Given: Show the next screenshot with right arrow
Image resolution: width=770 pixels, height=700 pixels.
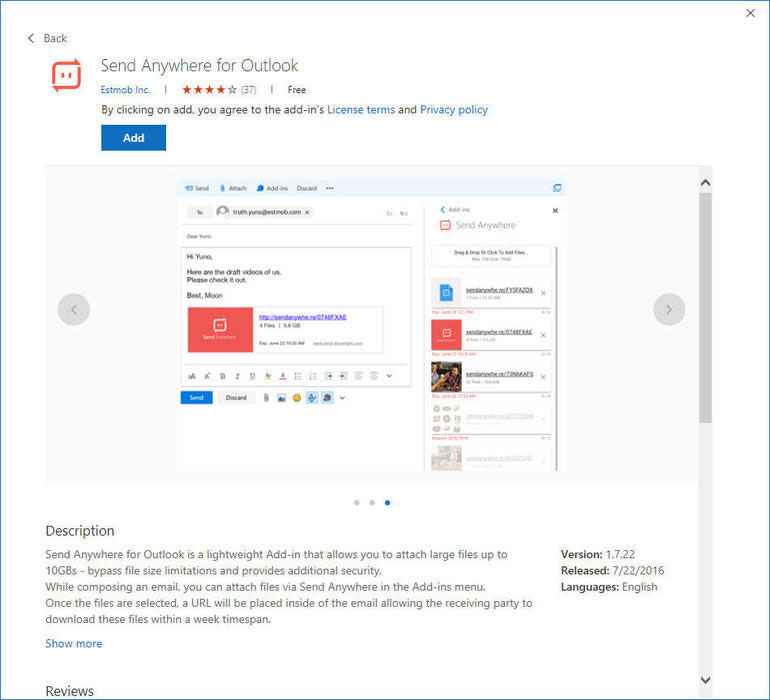Looking at the screenshot, I should click(x=669, y=309).
